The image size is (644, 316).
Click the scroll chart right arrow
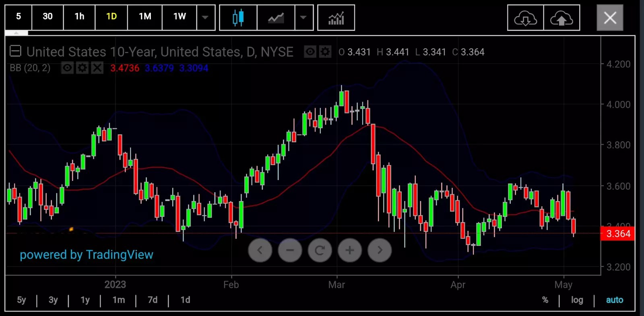(x=380, y=250)
